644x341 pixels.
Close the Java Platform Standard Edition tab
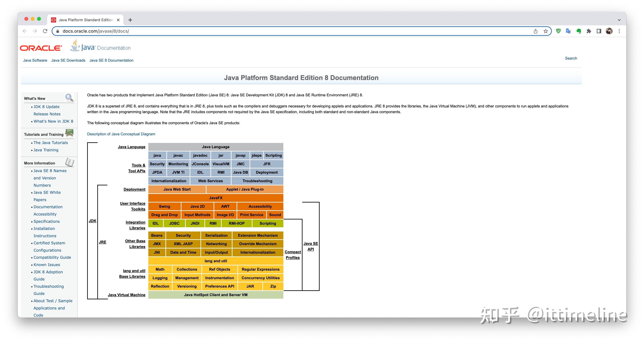click(x=118, y=20)
